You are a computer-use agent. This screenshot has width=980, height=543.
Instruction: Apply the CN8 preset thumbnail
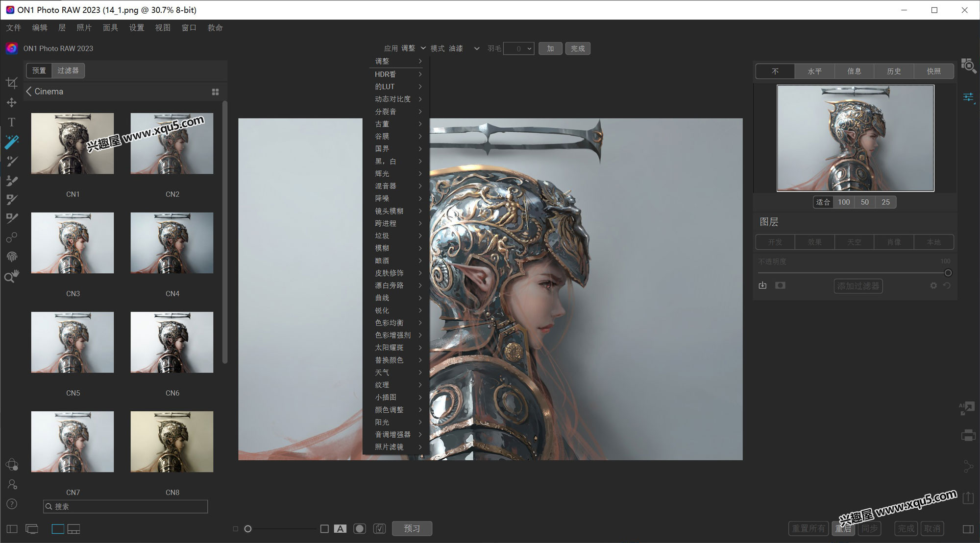click(172, 442)
